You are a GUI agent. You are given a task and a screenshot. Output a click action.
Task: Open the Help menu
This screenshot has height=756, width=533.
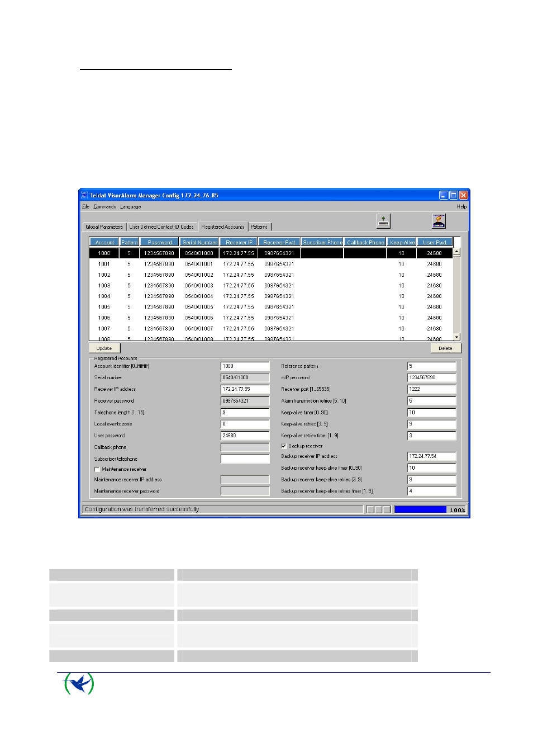(x=461, y=207)
